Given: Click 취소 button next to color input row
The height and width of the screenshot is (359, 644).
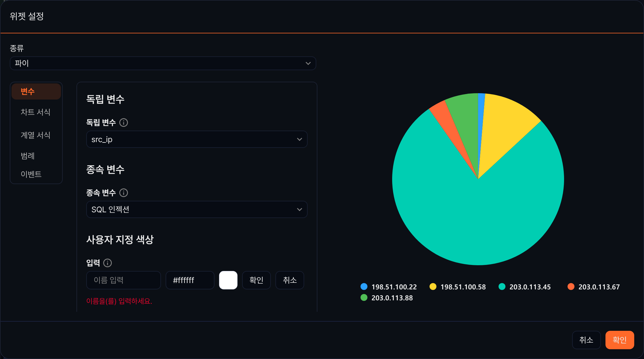Looking at the screenshot, I should [x=290, y=280].
